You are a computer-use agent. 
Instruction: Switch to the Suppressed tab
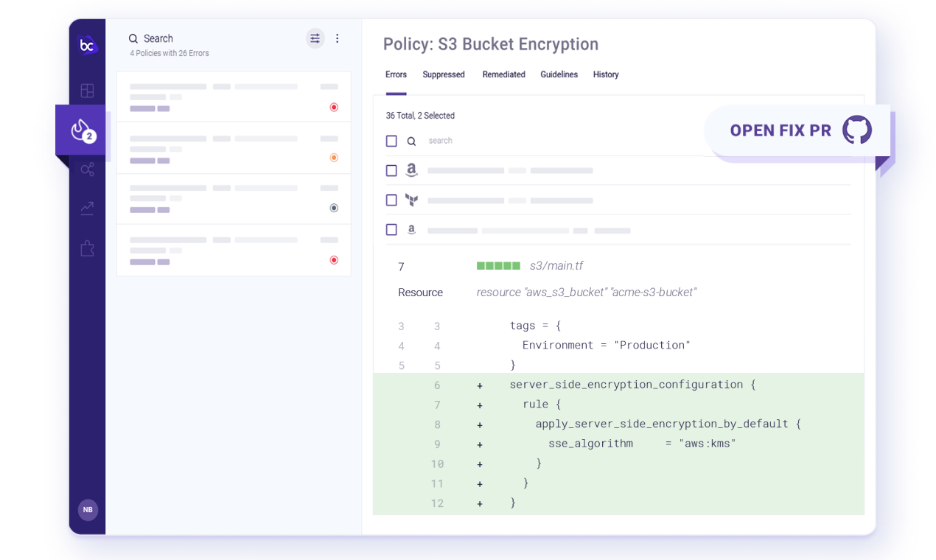(x=444, y=74)
